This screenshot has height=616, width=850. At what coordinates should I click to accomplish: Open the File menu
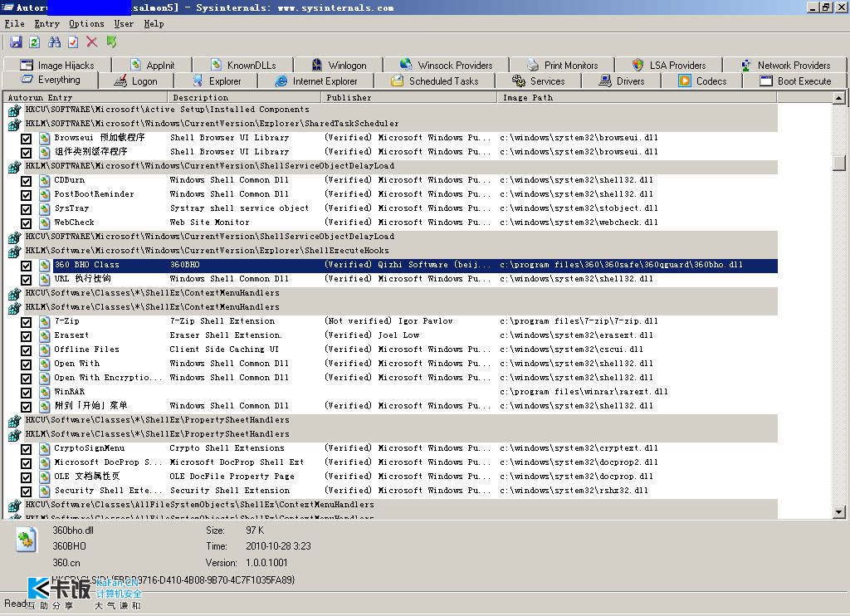tap(15, 24)
